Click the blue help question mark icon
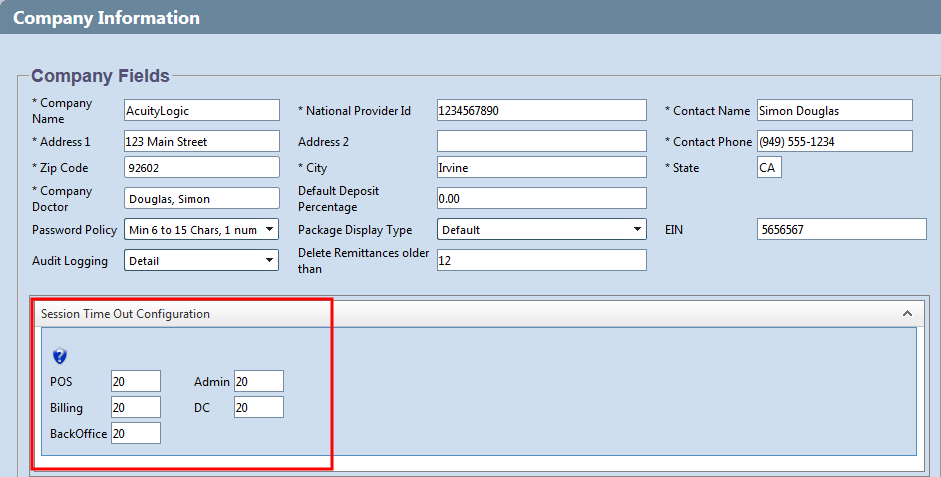Screen dimensions: 941x477 point(59,356)
